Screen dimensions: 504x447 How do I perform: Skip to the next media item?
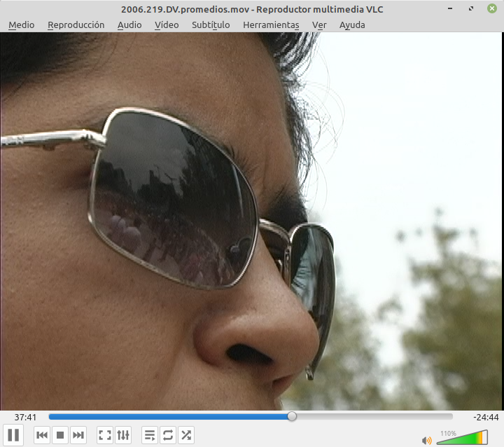point(78,435)
